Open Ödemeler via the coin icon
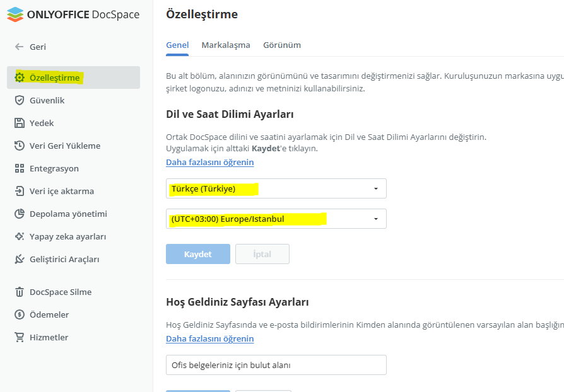 tap(20, 314)
